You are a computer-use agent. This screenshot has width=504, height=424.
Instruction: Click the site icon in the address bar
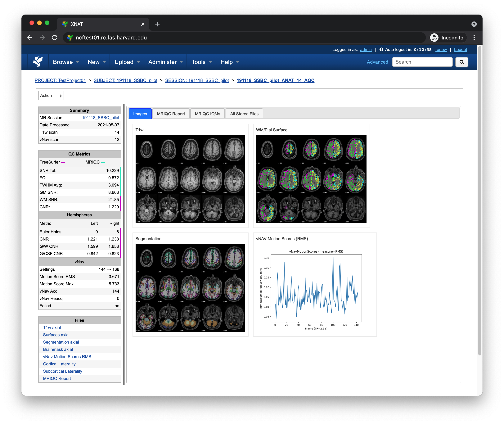point(70,38)
